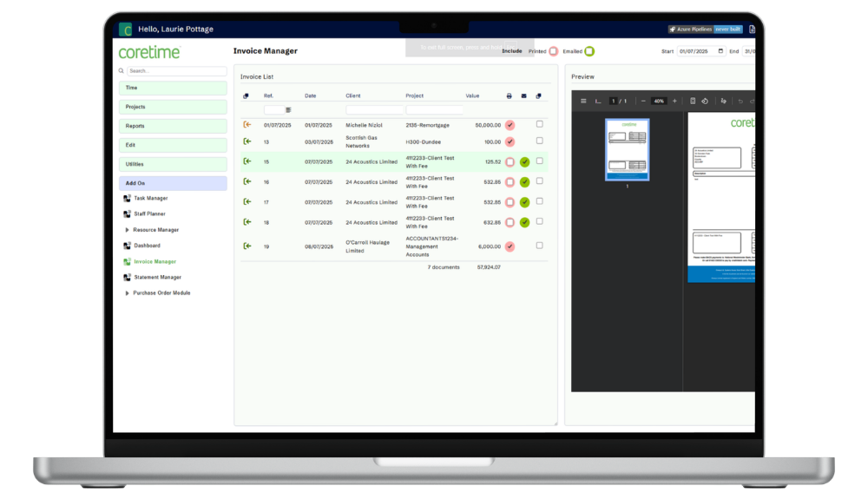Click the envelope icon in the table header
This screenshot has width=868, height=499.
(x=523, y=96)
